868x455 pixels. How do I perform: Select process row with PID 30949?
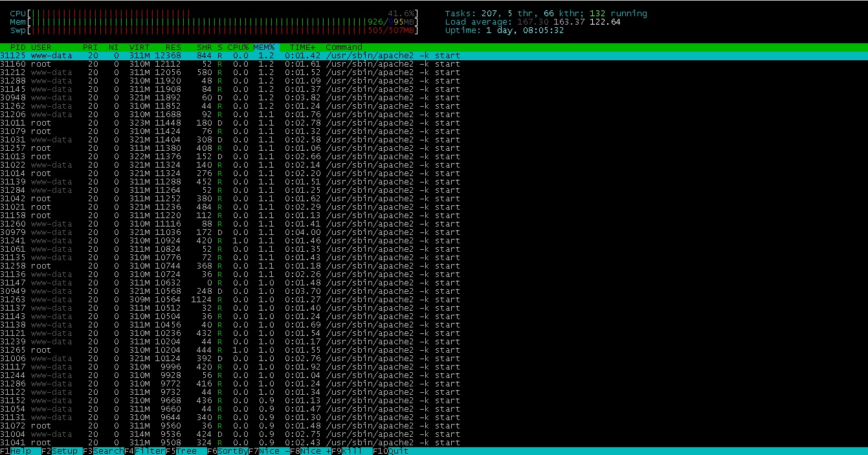434,291
